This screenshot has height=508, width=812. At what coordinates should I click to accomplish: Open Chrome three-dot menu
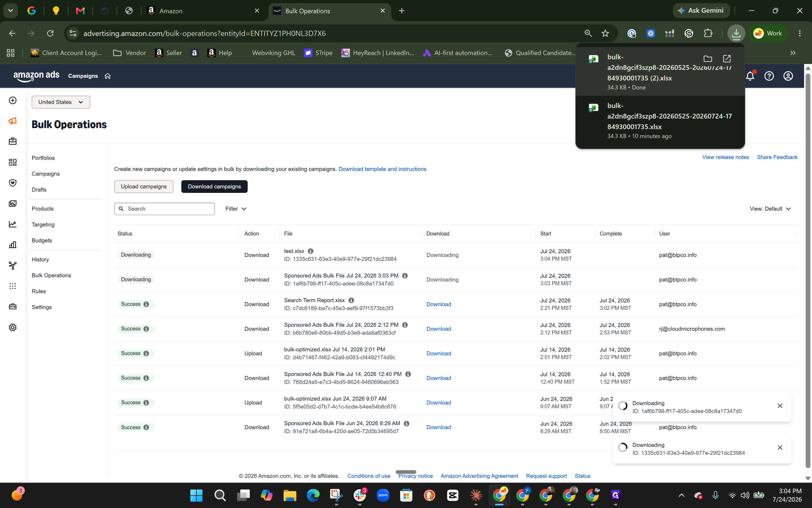coord(800,33)
